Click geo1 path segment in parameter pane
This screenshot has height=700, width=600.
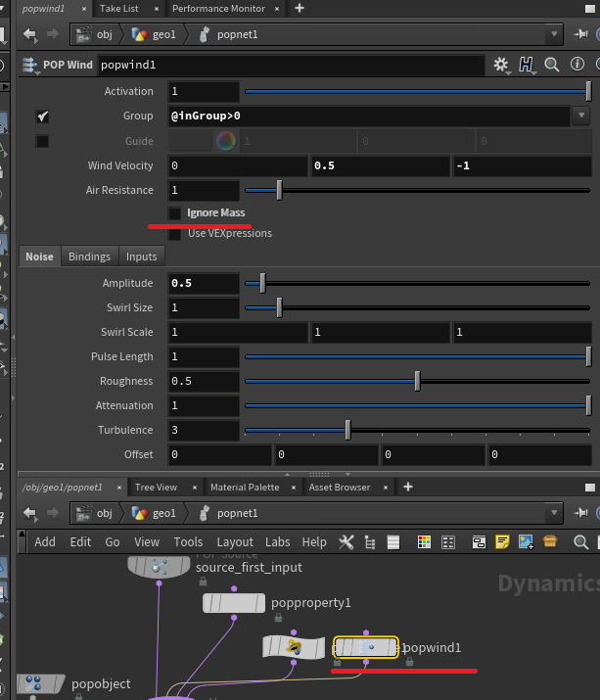154,34
